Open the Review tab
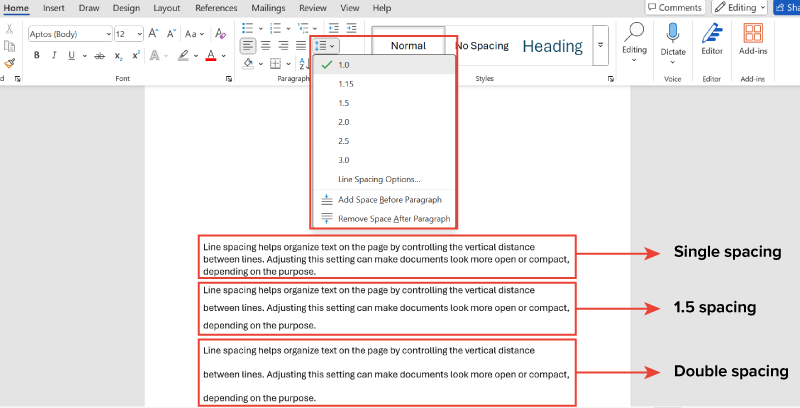This screenshot has height=408, width=800. click(x=313, y=8)
